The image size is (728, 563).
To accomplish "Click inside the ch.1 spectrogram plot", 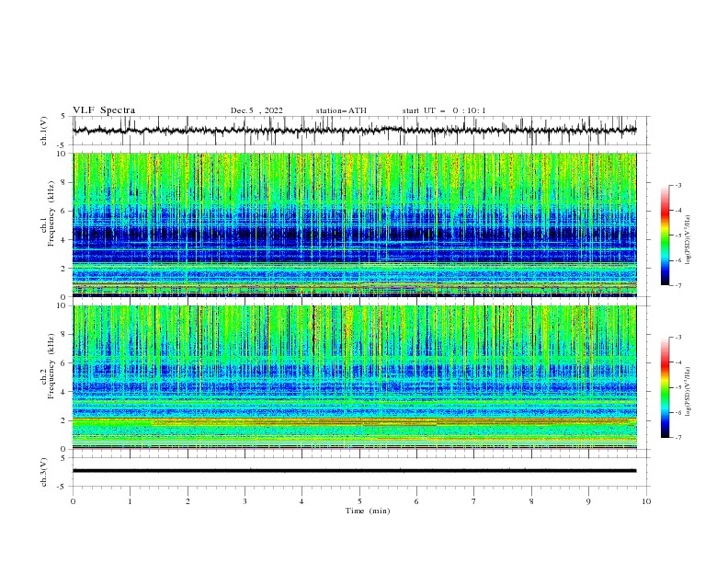I will tap(354, 224).
